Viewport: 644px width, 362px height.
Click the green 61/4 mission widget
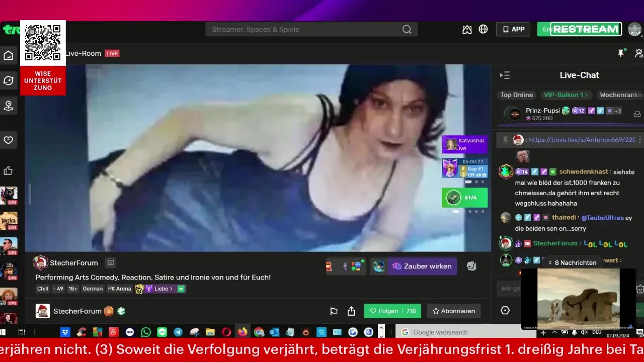[x=464, y=198]
